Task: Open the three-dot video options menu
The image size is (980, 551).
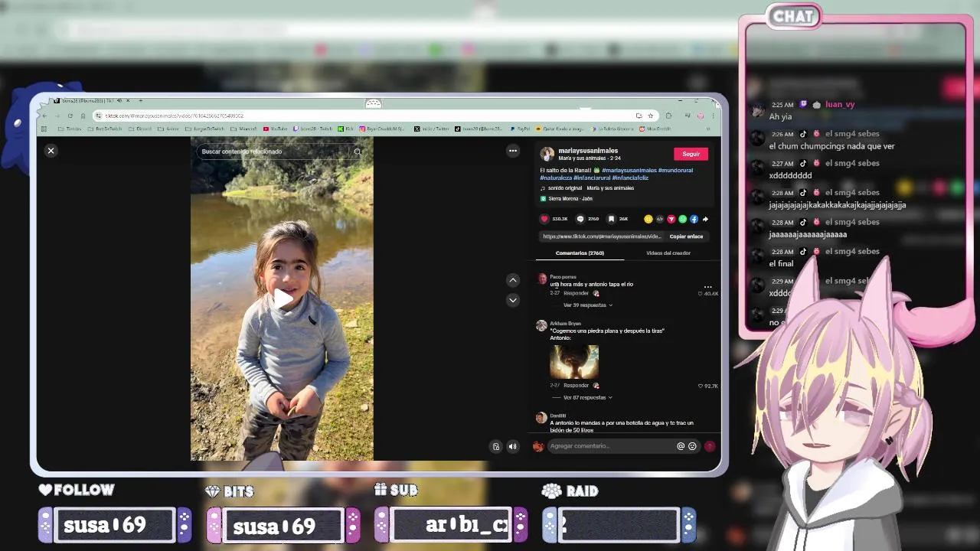Action: pos(513,151)
